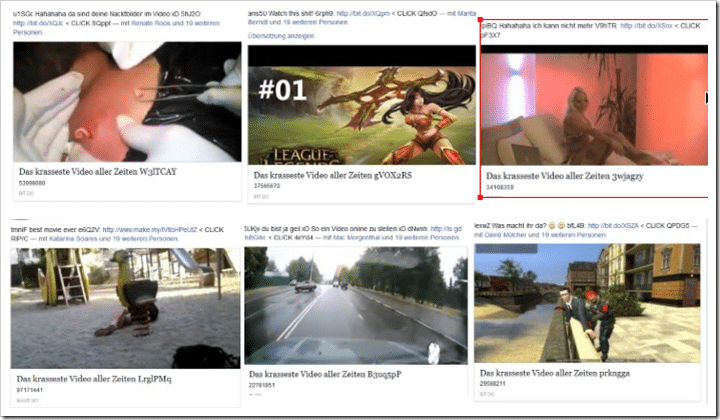Click title 'Das krasseste Video aller Zeiten gVOX2RS'
The height and width of the screenshot is (420, 720).
pyautogui.click(x=332, y=175)
